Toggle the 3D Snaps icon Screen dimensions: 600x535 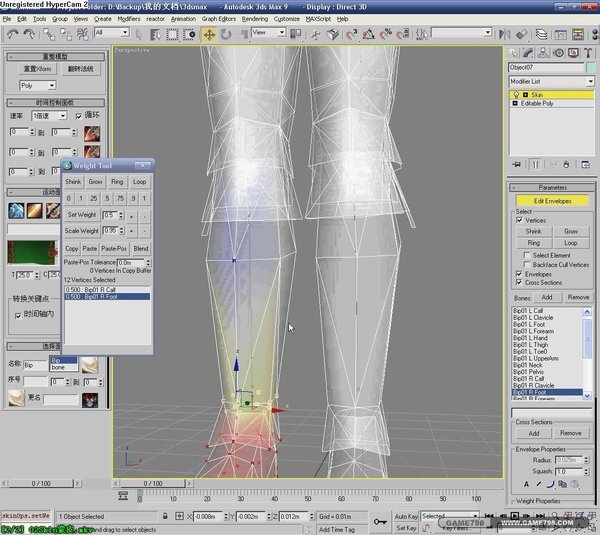pyautogui.click(x=351, y=34)
